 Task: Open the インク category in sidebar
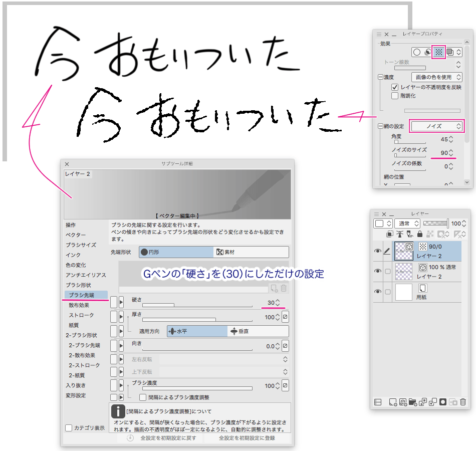(73, 255)
